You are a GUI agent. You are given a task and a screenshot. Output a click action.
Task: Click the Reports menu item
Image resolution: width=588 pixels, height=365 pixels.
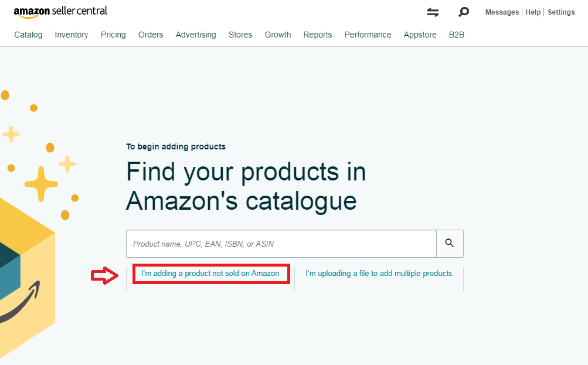pyautogui.click(x=318, y=35)
